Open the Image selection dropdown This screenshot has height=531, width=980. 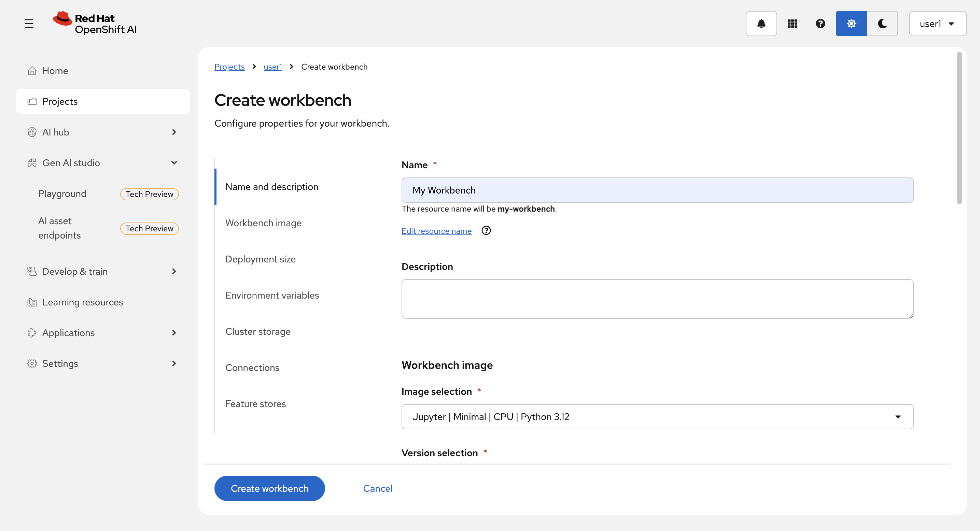657,417
